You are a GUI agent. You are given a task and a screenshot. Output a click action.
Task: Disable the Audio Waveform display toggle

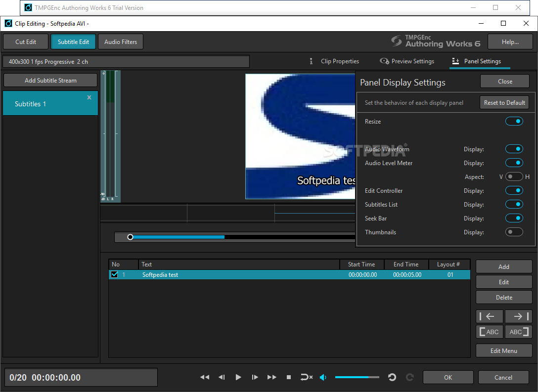point(514,149)
